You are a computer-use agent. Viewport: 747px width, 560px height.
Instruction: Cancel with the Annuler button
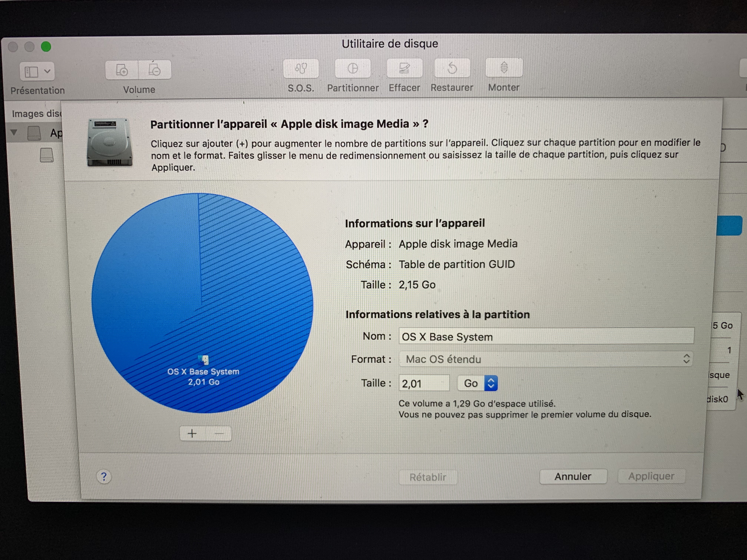tap(573, 476)
